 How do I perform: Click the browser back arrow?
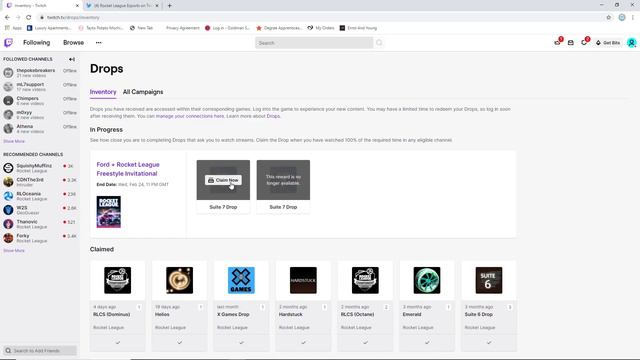pos(7,18)
